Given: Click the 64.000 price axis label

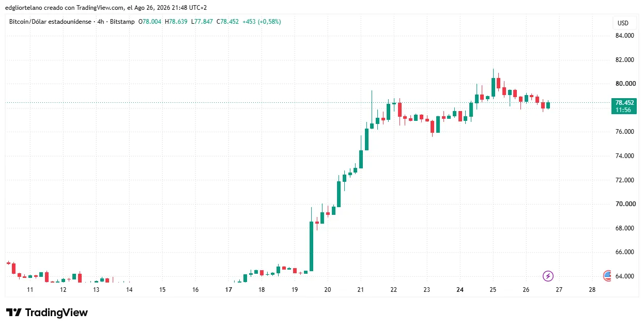Looking at the screenshot, I should (x=624, y=276).
